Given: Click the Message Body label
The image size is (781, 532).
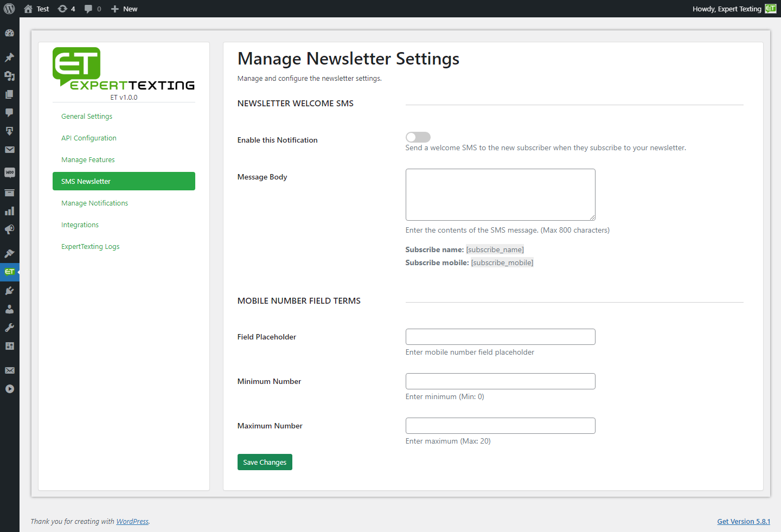Looking at the screenshot, I should pyautogui.click(x=263, y=177).
